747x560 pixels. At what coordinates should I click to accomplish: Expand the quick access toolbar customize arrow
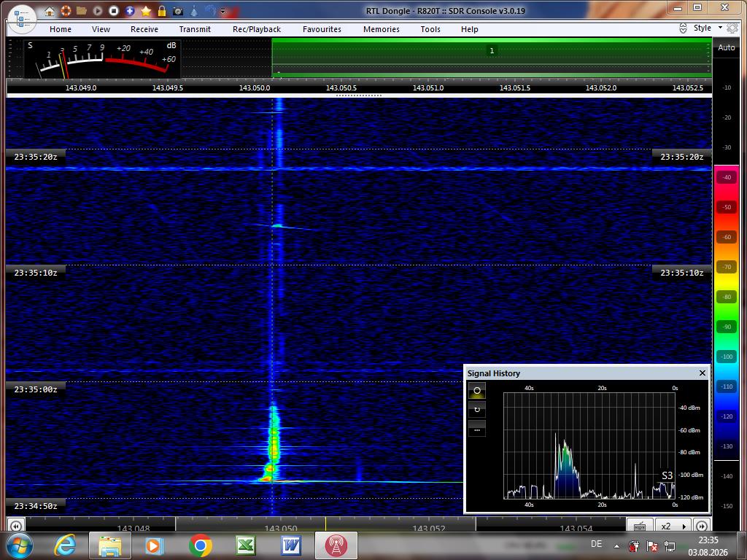coord(222,11)
